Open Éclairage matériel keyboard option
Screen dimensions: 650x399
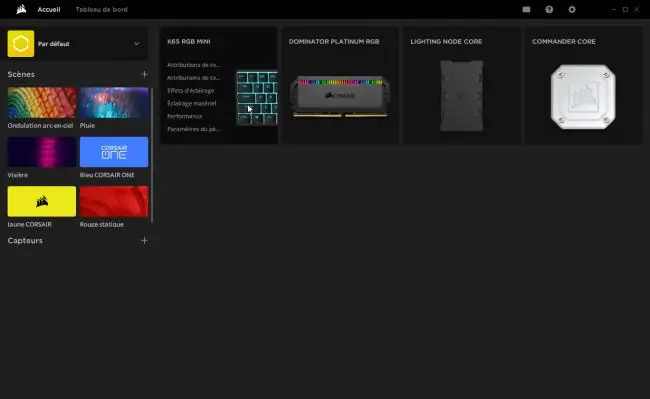coord(192,103)
